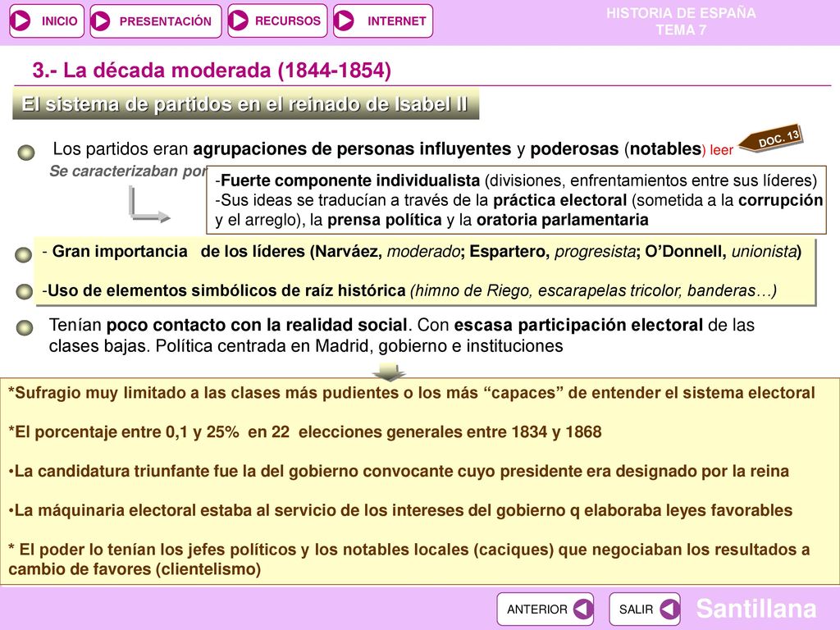The width and height of the screenshot is (840, 630).
Task: Click the line 'El porcentaje entre 0,1 y 25%'
Action: tap(305, 432)
